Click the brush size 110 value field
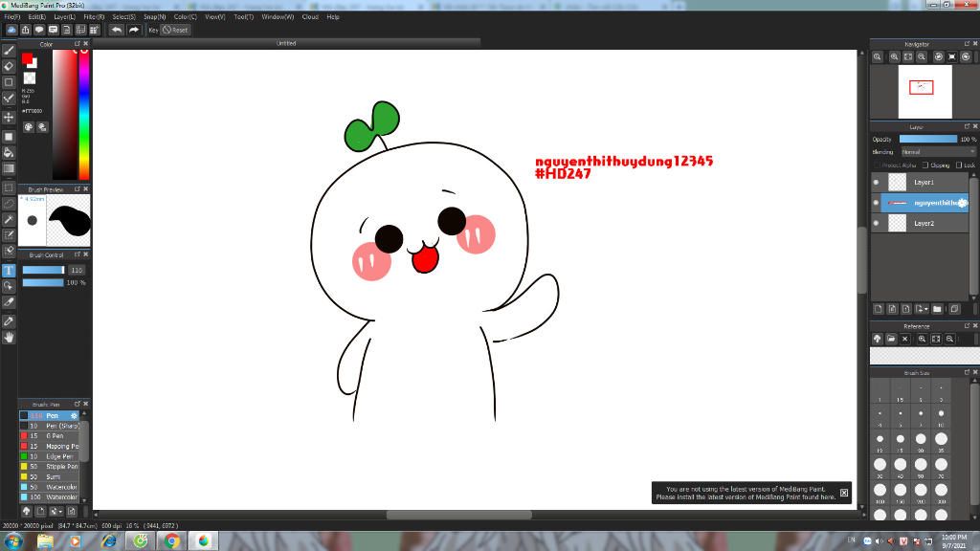 point(77,270)
